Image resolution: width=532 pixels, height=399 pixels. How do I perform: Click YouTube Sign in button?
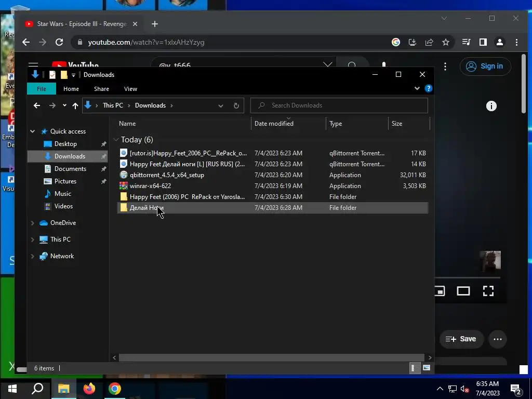click(x=485, y=66)
